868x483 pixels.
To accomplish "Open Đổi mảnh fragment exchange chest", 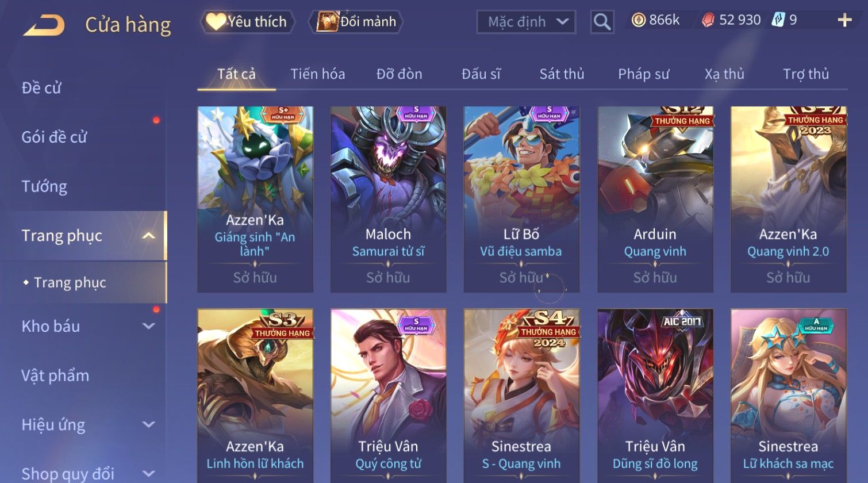I will click(x=356, y=22).
